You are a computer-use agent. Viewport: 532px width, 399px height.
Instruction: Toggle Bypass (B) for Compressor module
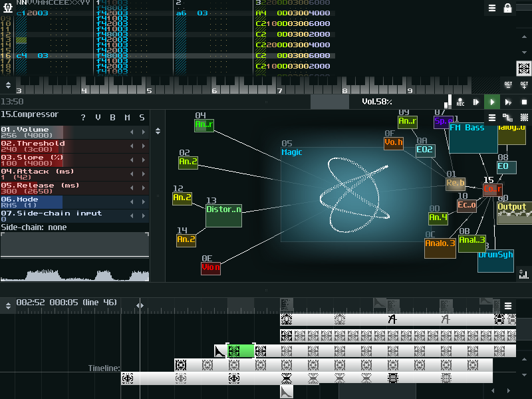tap(112, 118)
